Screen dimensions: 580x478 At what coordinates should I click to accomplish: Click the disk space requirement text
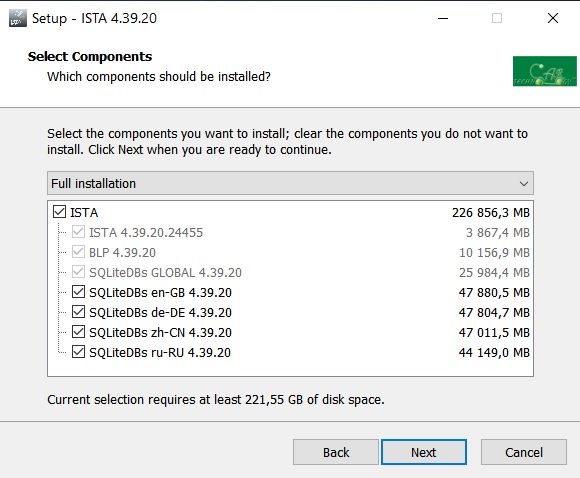(x=216, y=400)
